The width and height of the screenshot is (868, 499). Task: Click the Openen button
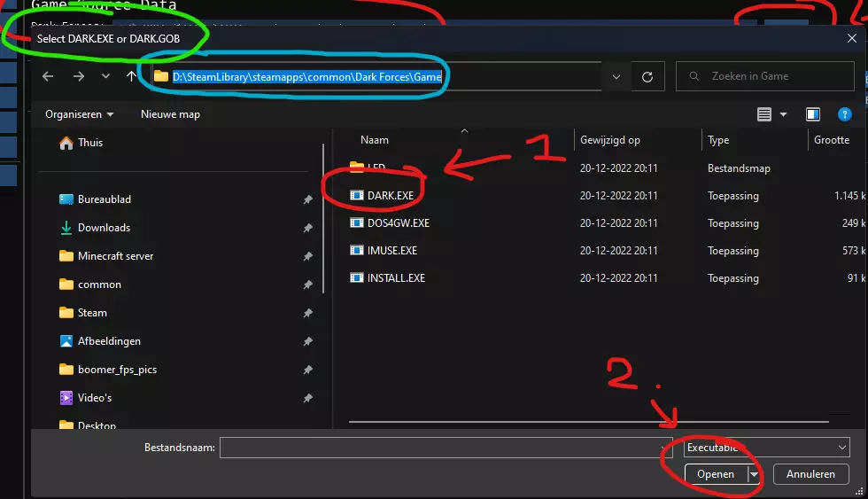tap(716, 474)
